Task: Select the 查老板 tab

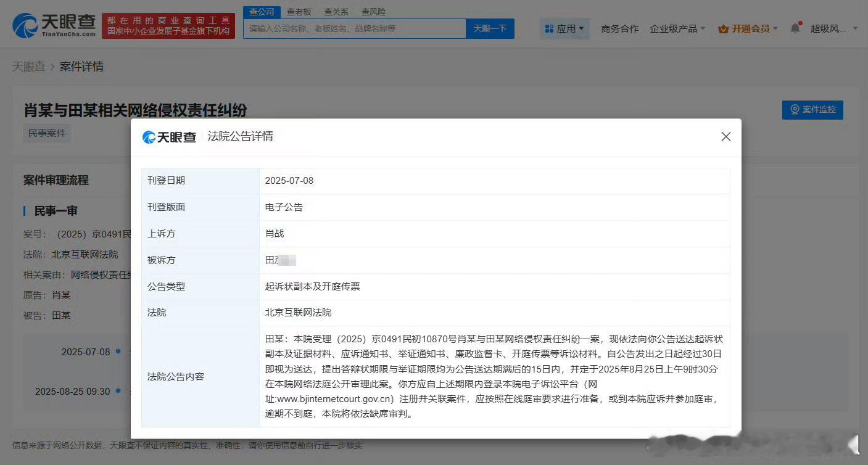Action: [299, 12]
